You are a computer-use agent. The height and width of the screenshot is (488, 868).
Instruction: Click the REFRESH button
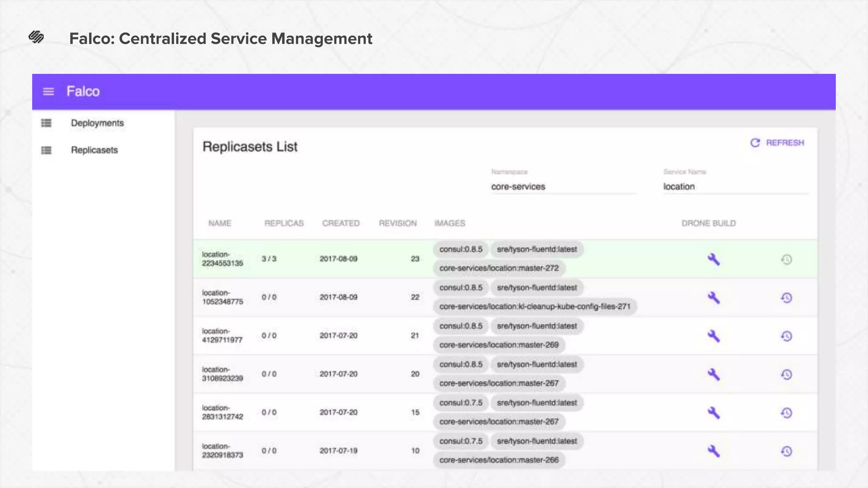(x=785, y=143)
